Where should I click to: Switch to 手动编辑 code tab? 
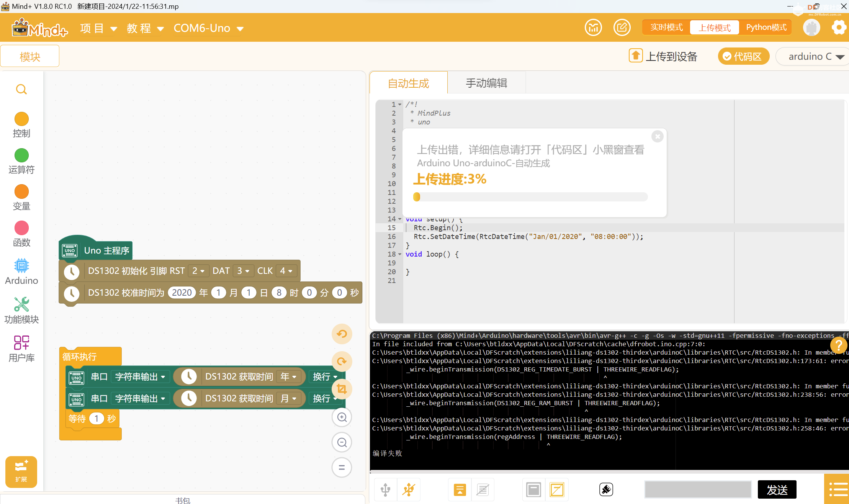pyautogui.click(x=486, y=83)
